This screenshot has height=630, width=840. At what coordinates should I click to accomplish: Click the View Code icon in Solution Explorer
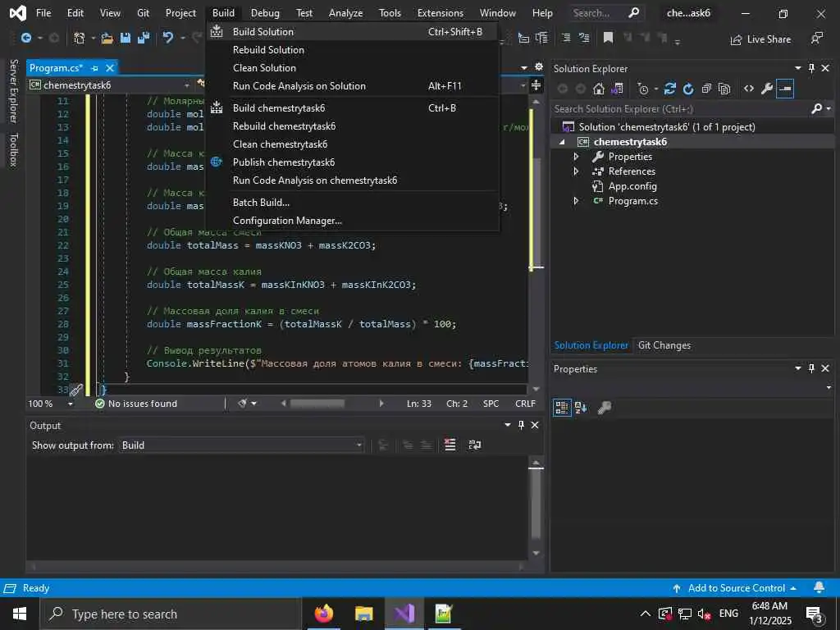[749, 89]
